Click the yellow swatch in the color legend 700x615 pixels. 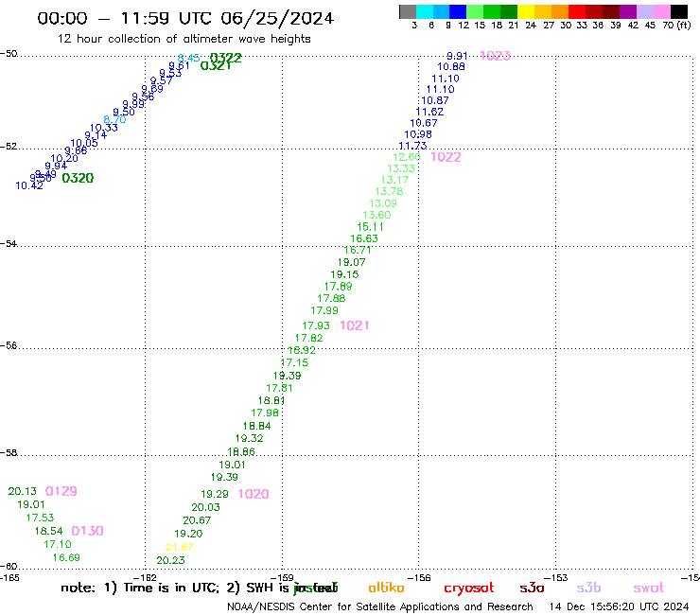(526, 11)
